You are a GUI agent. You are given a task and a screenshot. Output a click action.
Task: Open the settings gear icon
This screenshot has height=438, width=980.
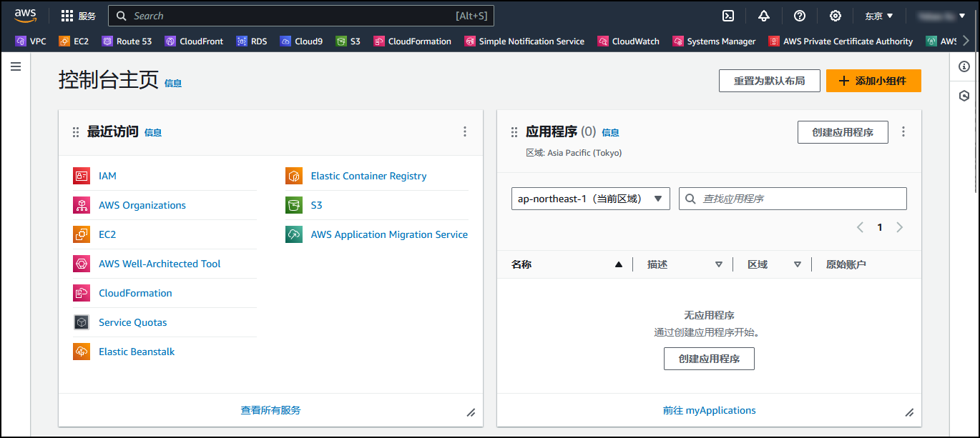click(x=835, y=16)
